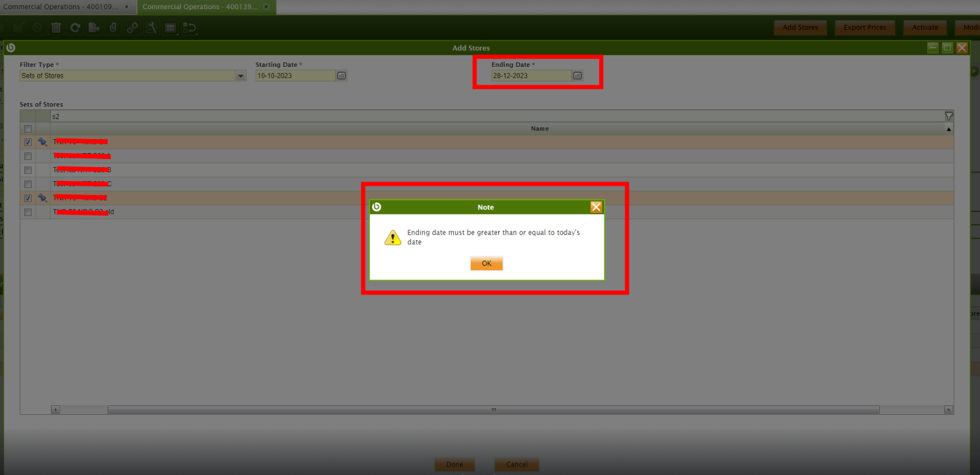This screenshot has width=980, height=475.
Task: Close the Note dialog with X
Action: point(596,207)
